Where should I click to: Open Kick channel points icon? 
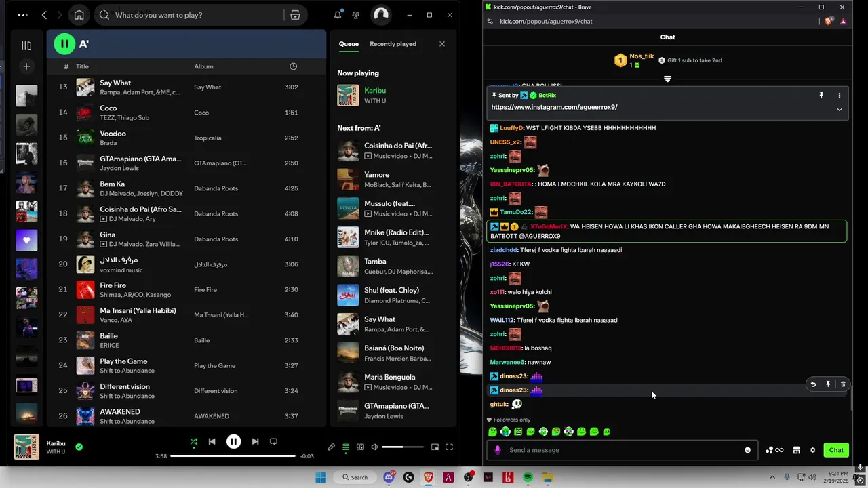(x=774, y=450)
